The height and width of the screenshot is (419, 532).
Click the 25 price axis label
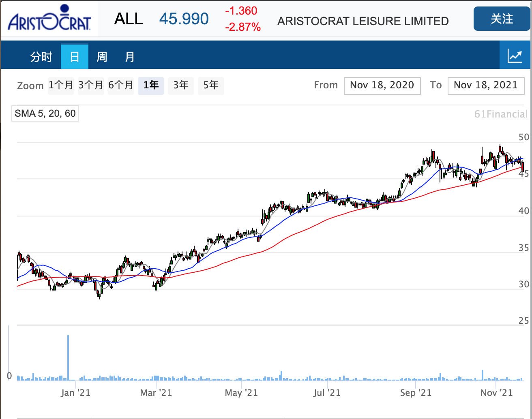(524, 321)
